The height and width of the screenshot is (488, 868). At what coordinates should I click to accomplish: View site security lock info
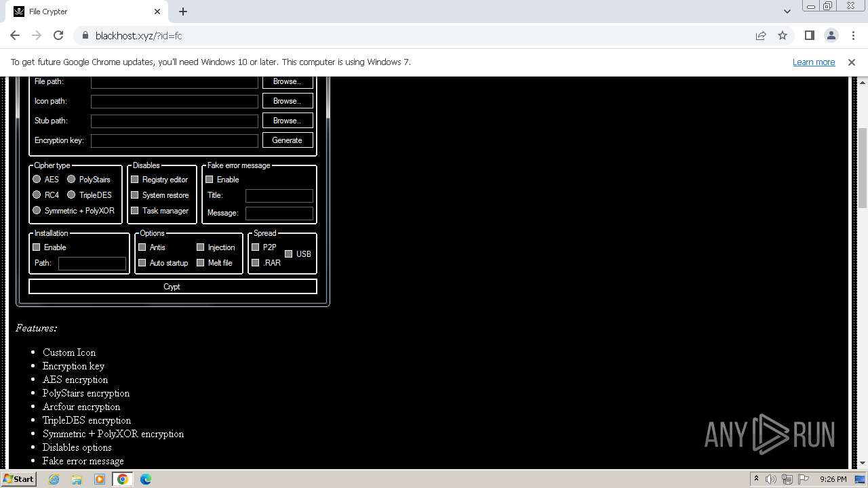tap(85, 35)
